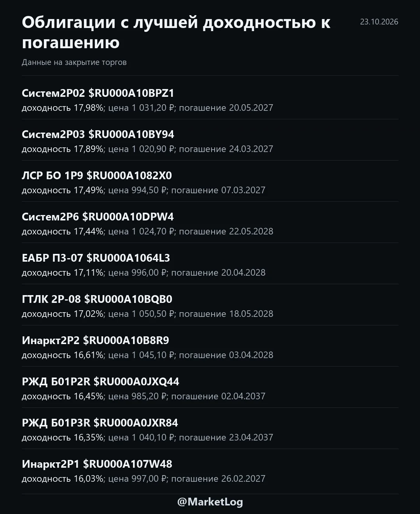Select the Инаркт2P2 $RU000A10B8R9 bond

(x=96, y=341)
